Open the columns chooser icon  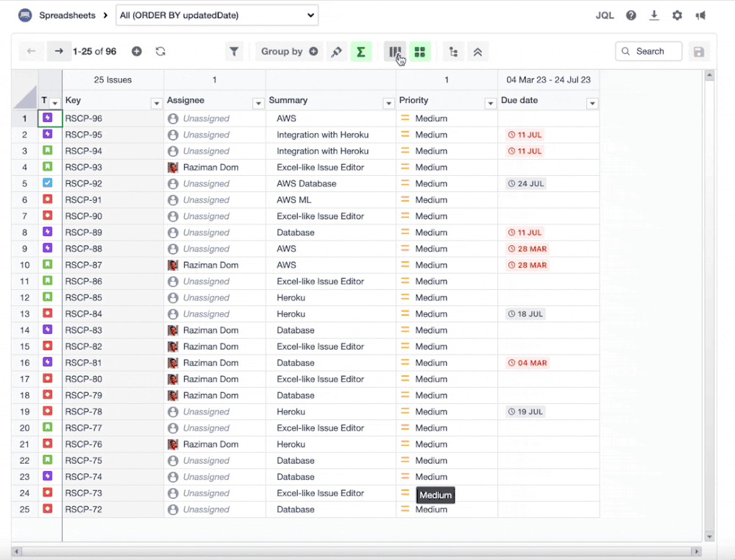(x=395, y=51)
